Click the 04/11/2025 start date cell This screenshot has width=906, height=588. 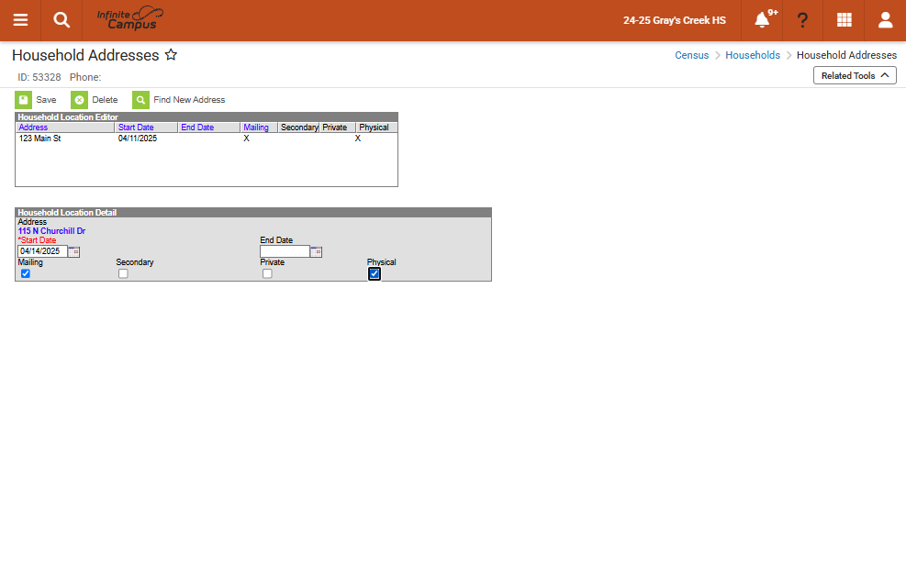pos(138,139)
